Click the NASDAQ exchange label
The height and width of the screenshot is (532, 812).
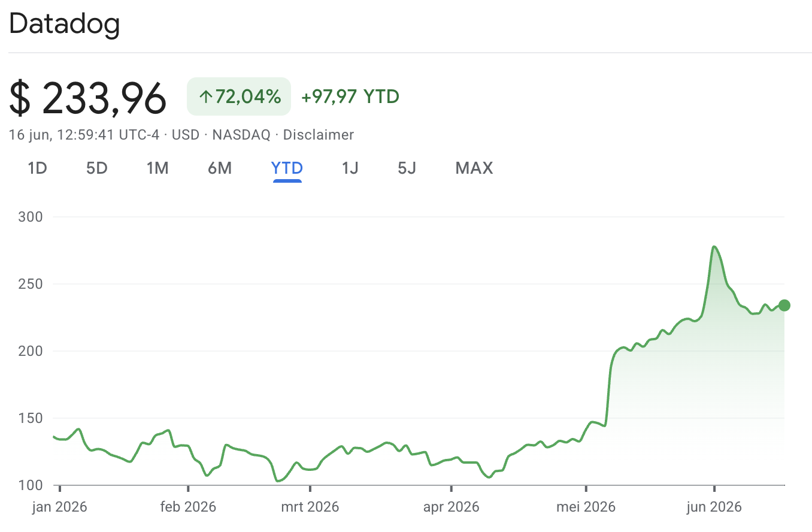[x=241, y=135]
